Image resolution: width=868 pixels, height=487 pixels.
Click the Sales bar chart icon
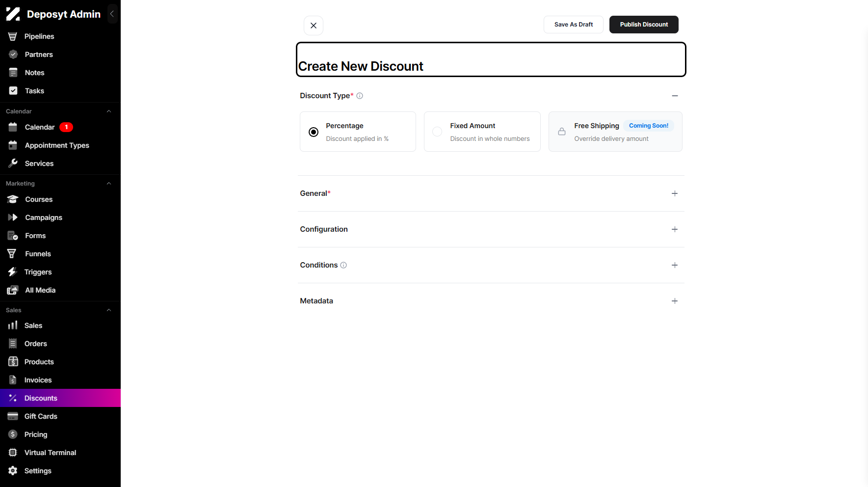(13, 325)
